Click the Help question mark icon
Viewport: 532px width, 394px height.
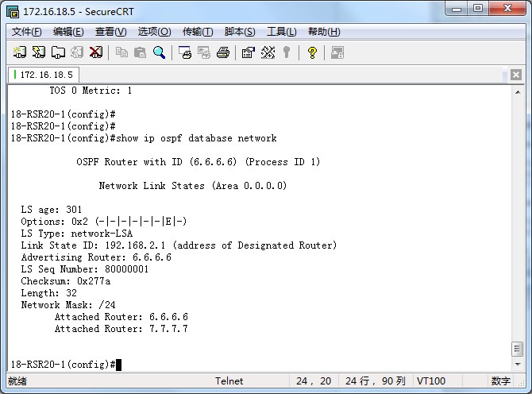(312, 53)
